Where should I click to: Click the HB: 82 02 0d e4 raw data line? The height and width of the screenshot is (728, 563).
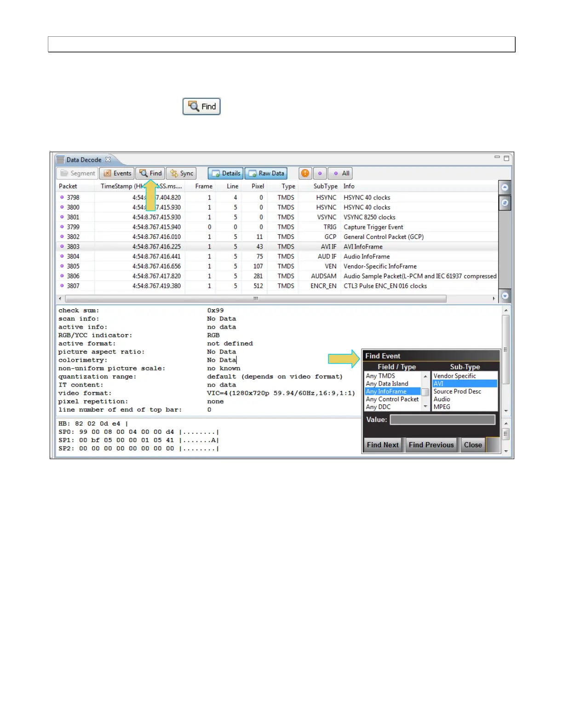93,424
